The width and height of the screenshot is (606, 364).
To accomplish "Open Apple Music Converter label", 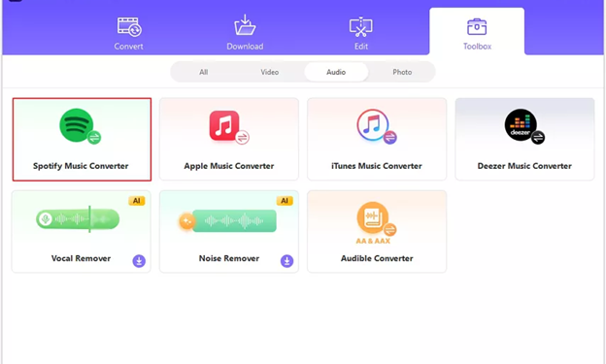I will tap(229, 166).
